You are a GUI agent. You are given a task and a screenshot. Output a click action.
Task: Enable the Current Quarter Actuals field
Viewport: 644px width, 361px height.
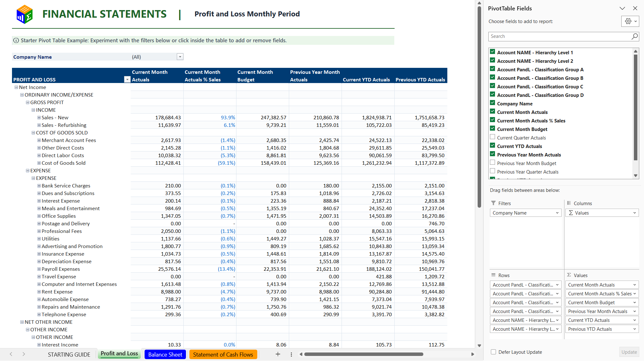(492, 137)
